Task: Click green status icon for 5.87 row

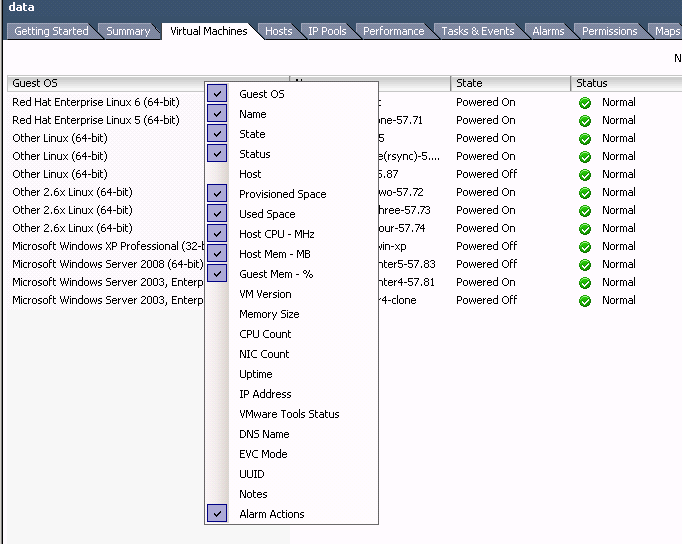Action: tap(585, 174)
